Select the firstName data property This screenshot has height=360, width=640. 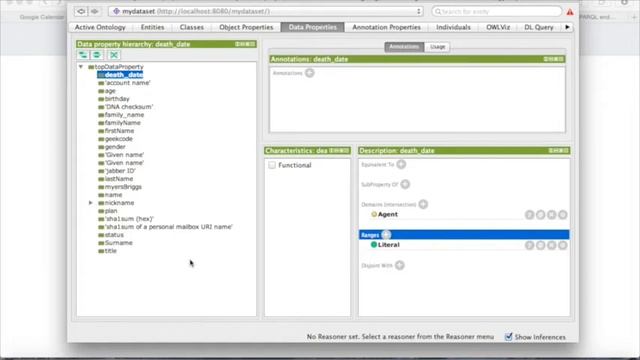[116, 131]
